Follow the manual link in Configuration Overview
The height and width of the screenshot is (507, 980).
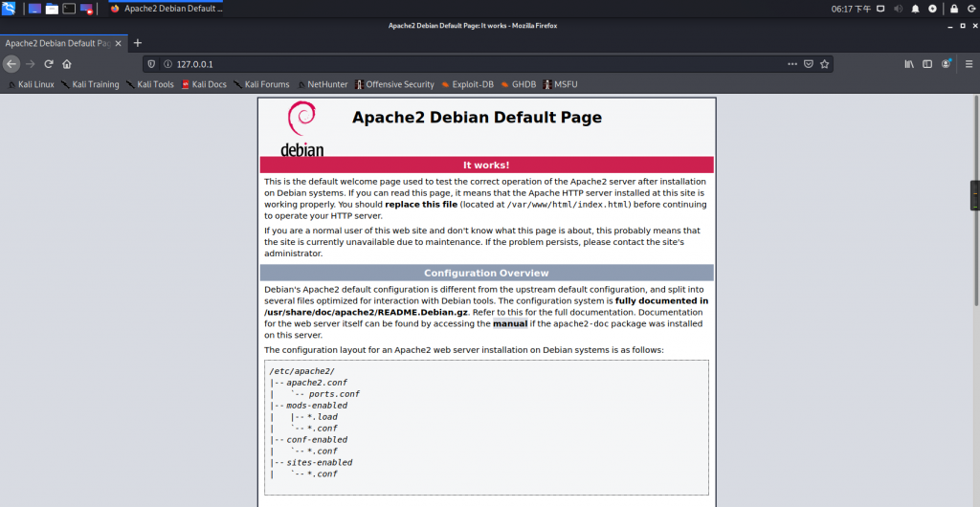(510, 323)
